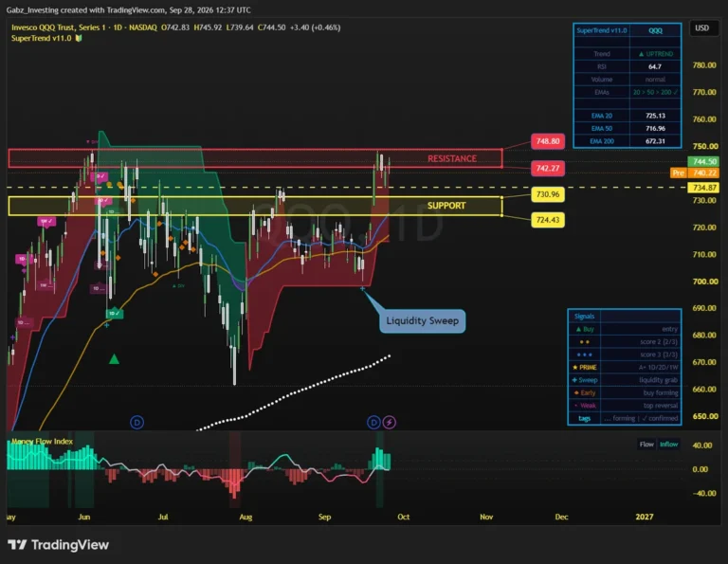The width and height of the screenshot is (728, 564).
Task: Click the 724.43 support price tag
Action: [548, 220]
